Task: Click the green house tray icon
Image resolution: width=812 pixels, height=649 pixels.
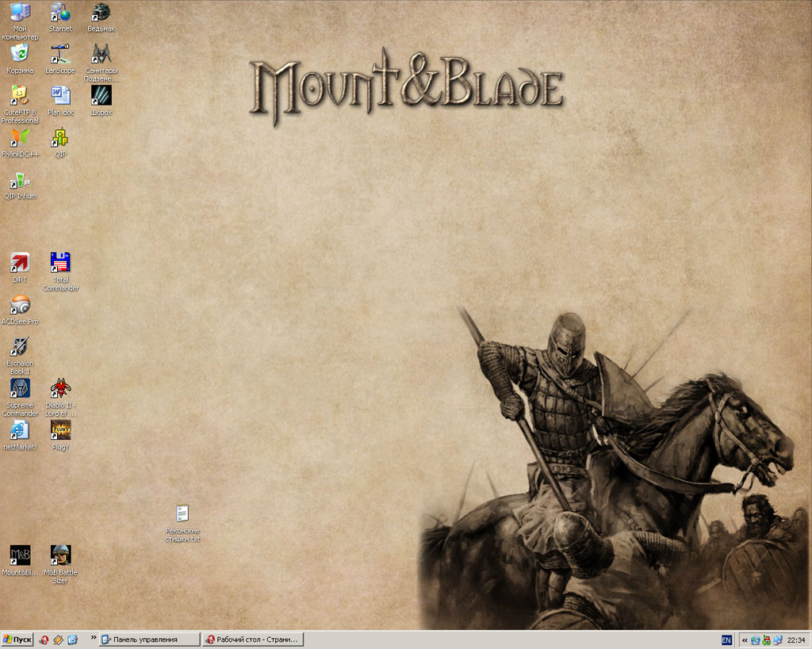Action: (767, 640)
